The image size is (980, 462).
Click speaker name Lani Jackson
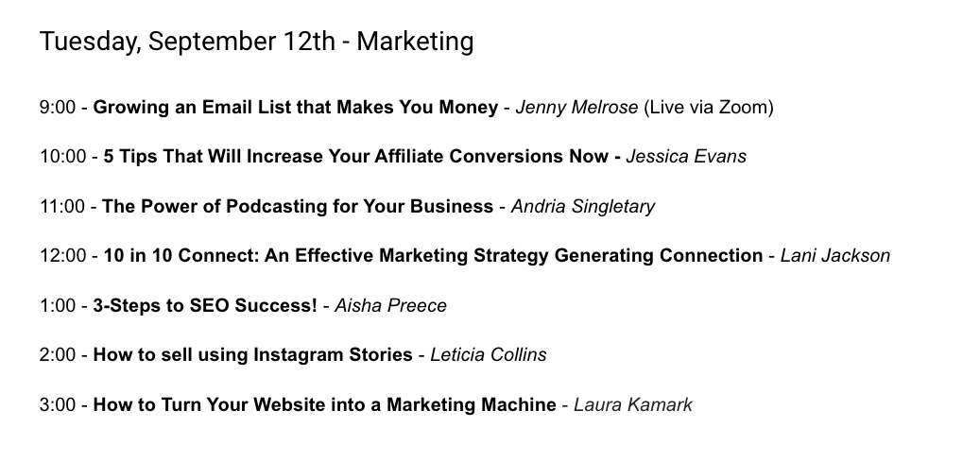coord(834,256)
